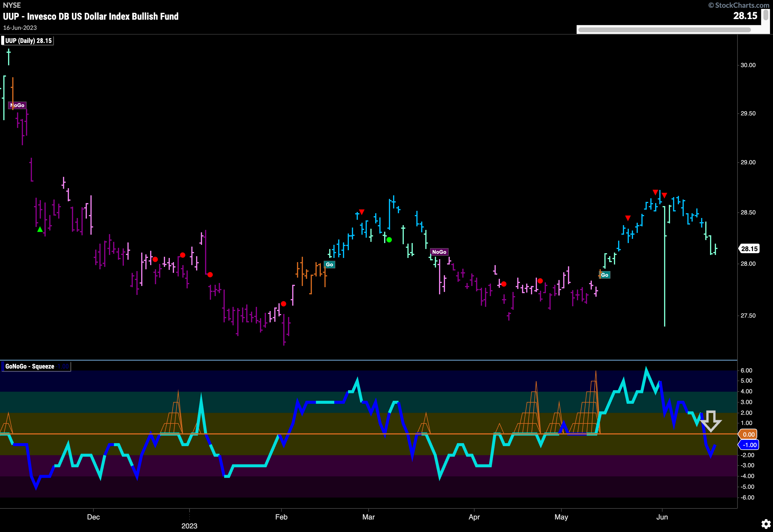Click the 'Go' flag in February

329,265
